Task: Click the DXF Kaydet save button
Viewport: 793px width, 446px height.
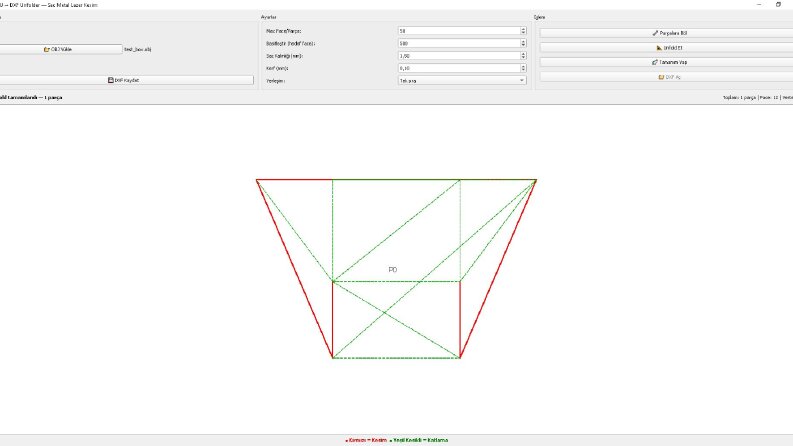Action: click(x=126, y=80)
